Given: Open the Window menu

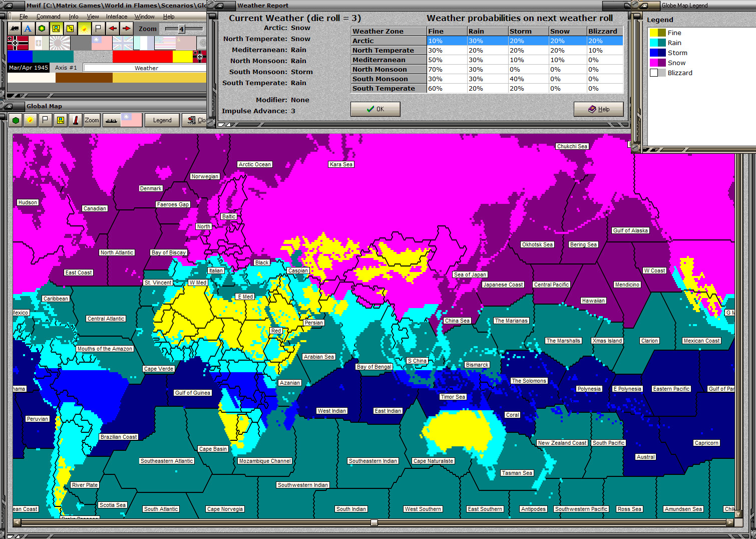Looking at the screenshot, I should click(x=144, y=17).
